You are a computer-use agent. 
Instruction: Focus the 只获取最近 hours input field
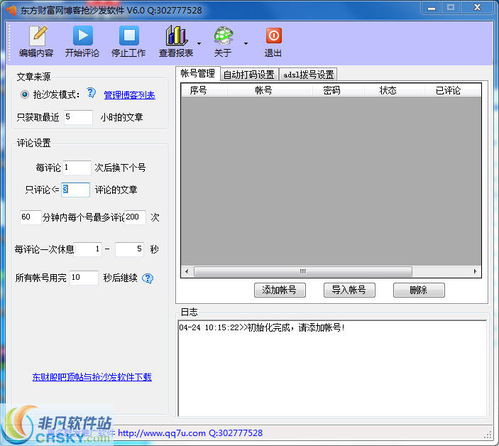pyautogui.click(x=78, y=117)
